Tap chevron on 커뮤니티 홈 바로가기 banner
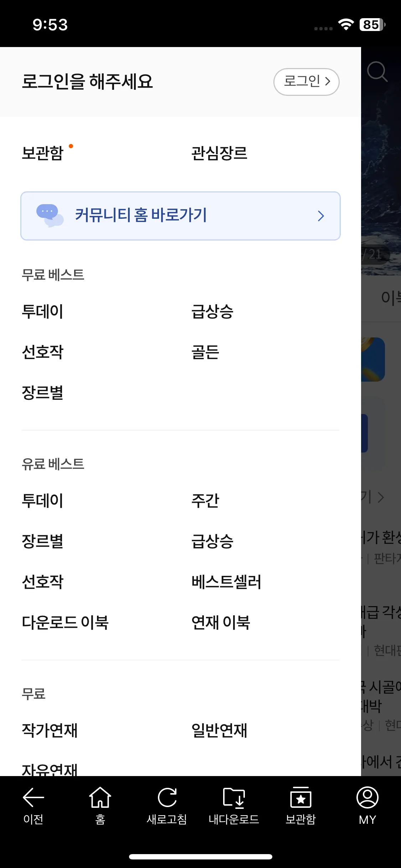 [x=321, y=216]
